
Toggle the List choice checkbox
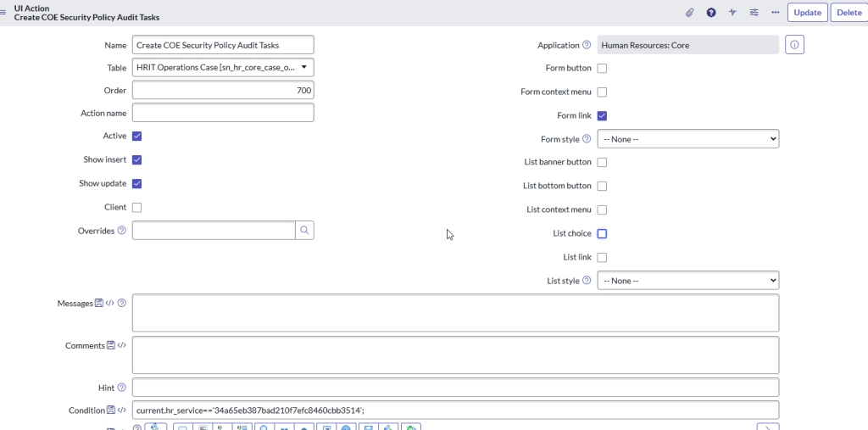(x=602, y=233)
